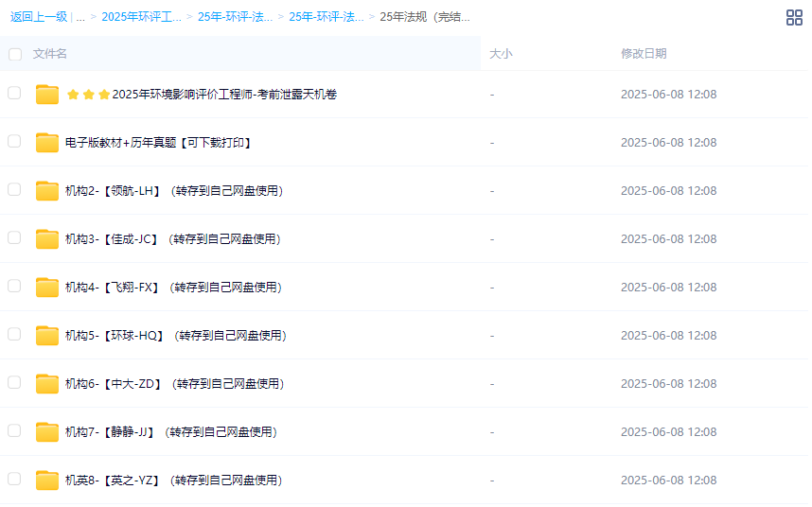The width and height of the screenshot is (812, 507).
Task: Open the collapsed '...' breadcrumb path
Action: [x=80, y=17]
